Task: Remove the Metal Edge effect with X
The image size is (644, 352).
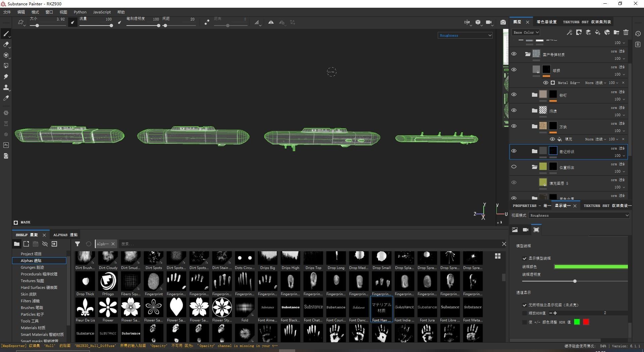Action: [x=623, y=83]
